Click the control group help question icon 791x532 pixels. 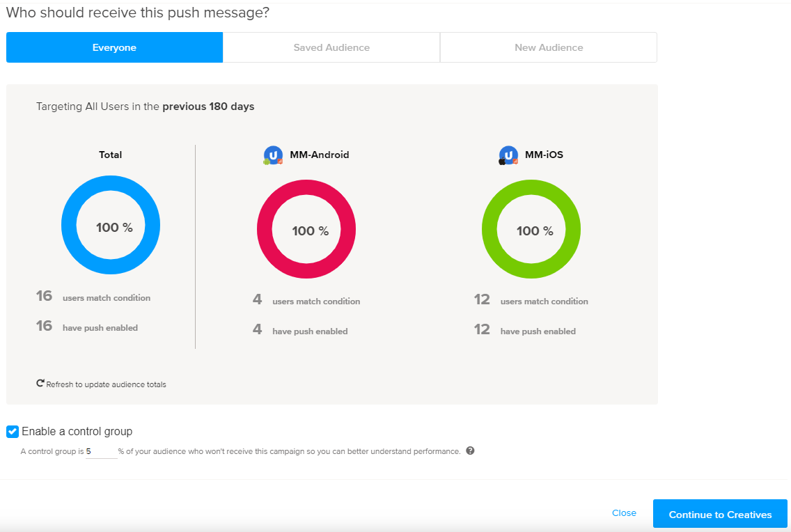coord(470,451)
